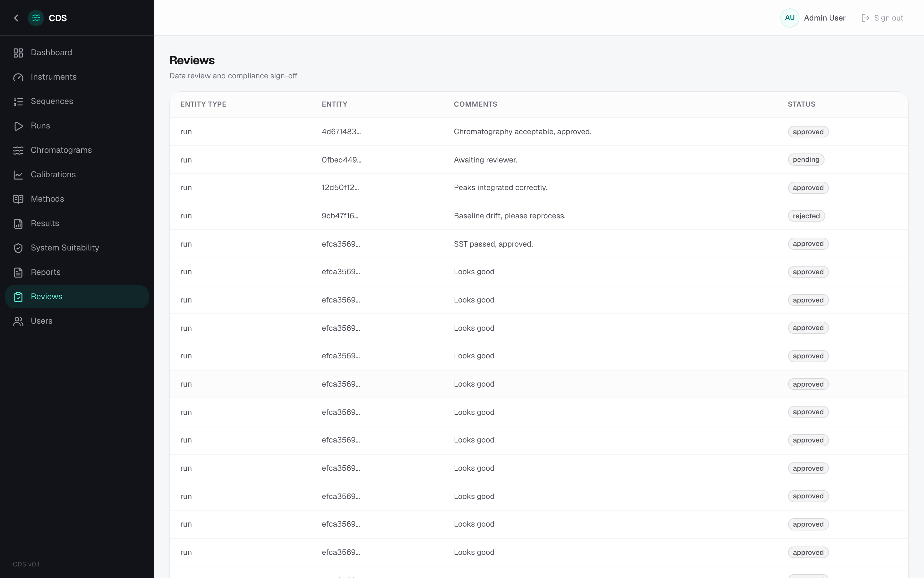Click the Methods book icon
Image resolution: width=924 pixels, height=578 pixels.
click(x=18, y=199)
